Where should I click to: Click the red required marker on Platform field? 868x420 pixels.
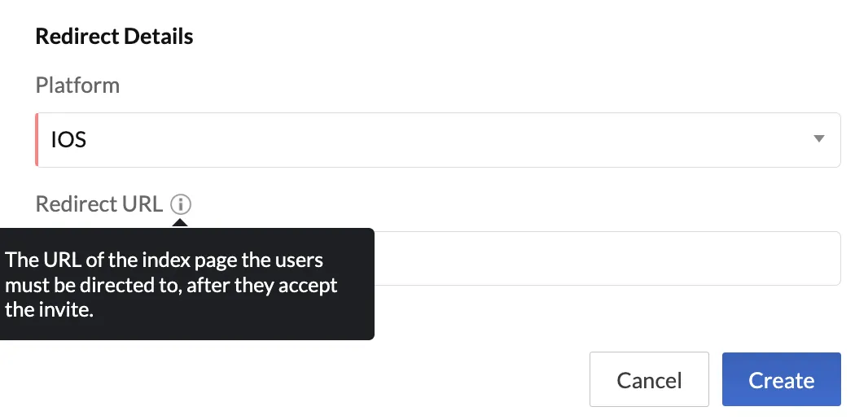tap(37, 140)
